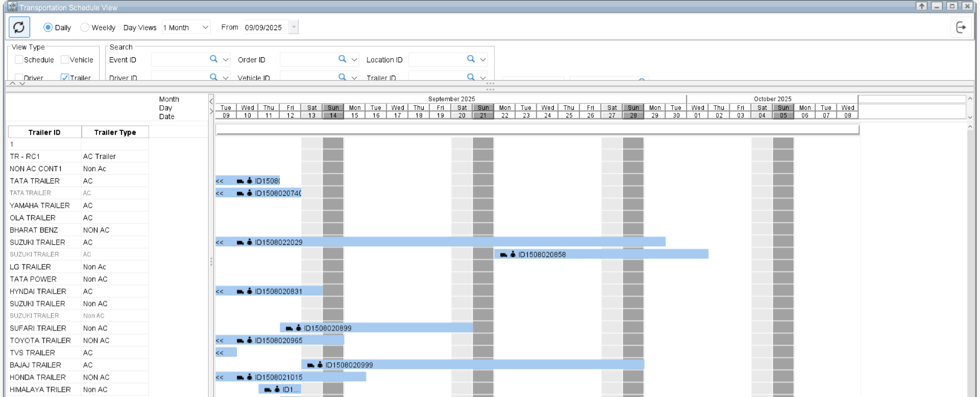
Task: Click the Sun 14 day header
Action: coord(333,111)
